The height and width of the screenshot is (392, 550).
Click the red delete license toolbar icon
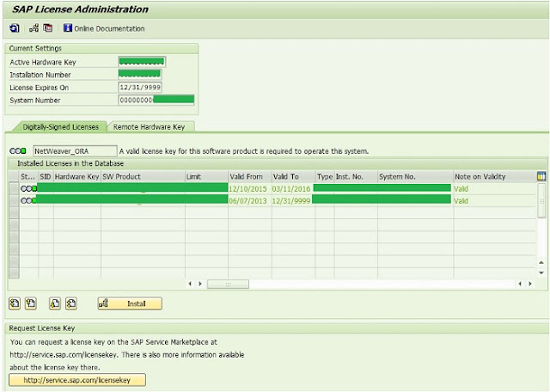pyautogui.click(x=48, y=28)
